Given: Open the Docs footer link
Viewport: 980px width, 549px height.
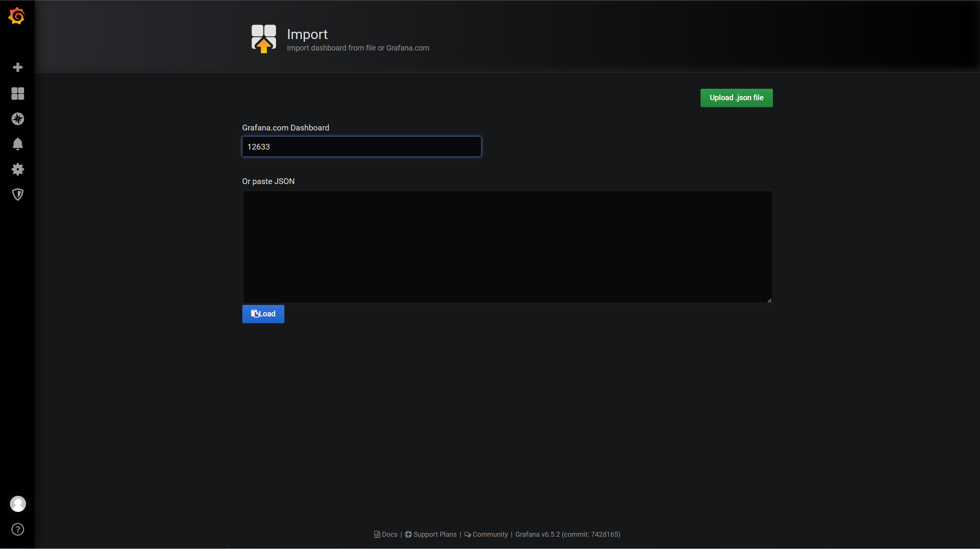Looking at the screenshot, I should tap(389, 534).
